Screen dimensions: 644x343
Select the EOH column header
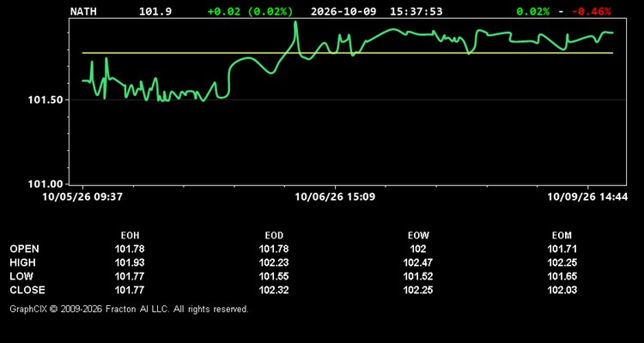tap(130, 236)
